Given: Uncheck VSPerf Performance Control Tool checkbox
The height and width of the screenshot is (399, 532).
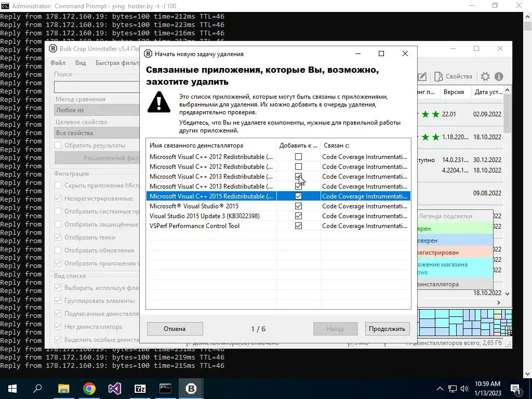Looking at the screenshot, I should [x=298, y=225].
